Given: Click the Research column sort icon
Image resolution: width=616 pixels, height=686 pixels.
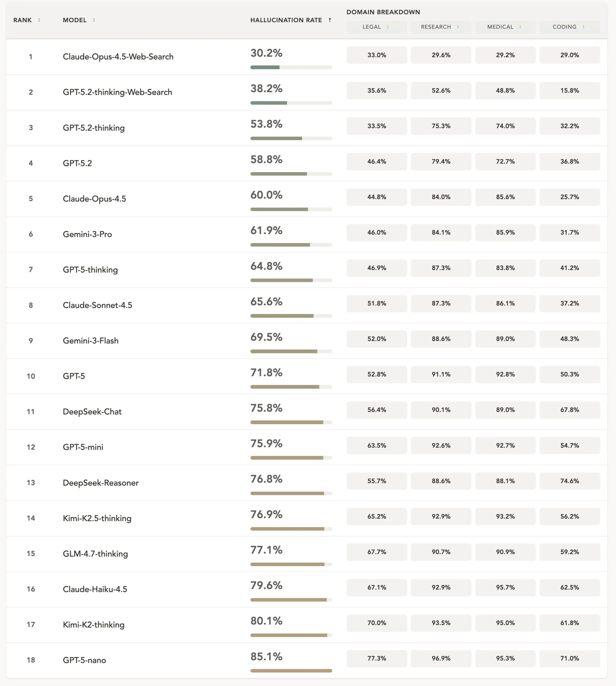Looking at the screenshot, I should [458, 27].
